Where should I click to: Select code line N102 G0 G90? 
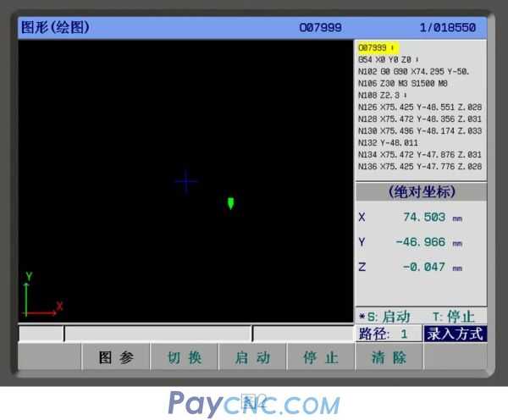[413, 72]
